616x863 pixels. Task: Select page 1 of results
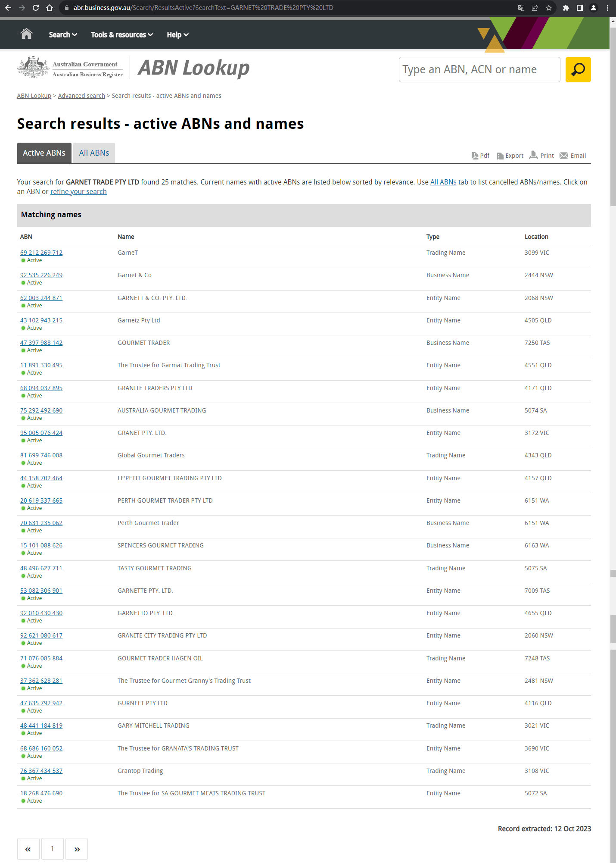(53, 849)
